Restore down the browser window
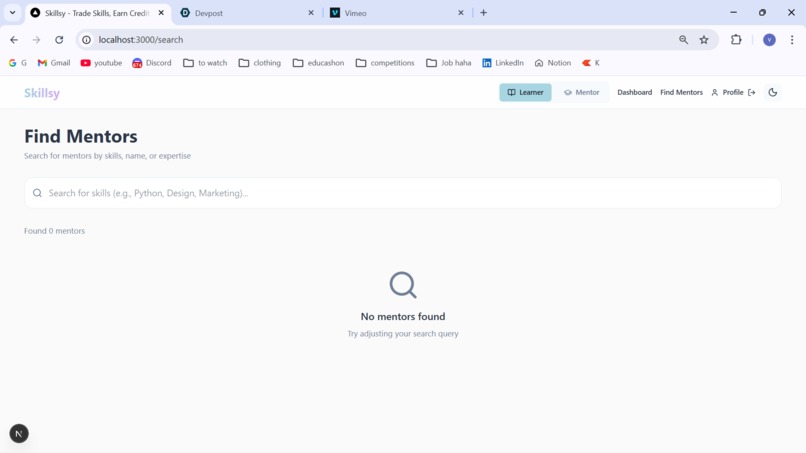Screen dimensions: 806x453 (762, 12)
